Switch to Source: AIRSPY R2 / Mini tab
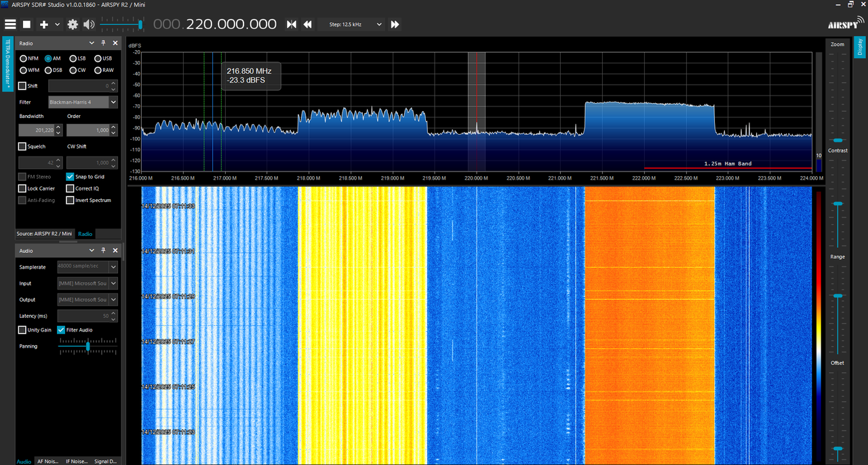Viewport: 868px width, 465px height. [44, 233]
